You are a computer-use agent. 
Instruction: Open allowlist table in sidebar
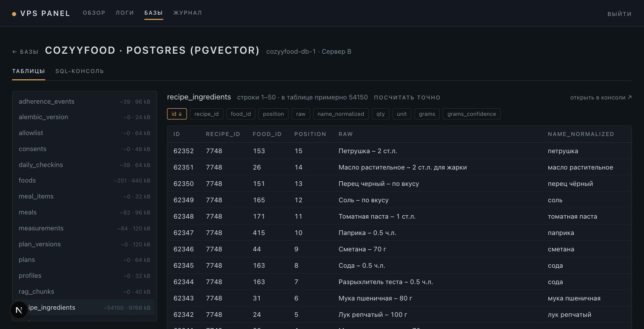[84, 133]
